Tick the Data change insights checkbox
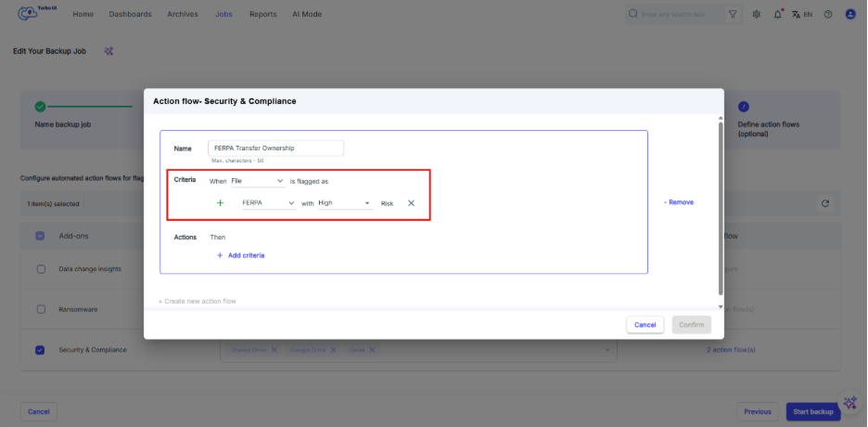The height and width of the screenshot is (427, 868). click(41, 269)
